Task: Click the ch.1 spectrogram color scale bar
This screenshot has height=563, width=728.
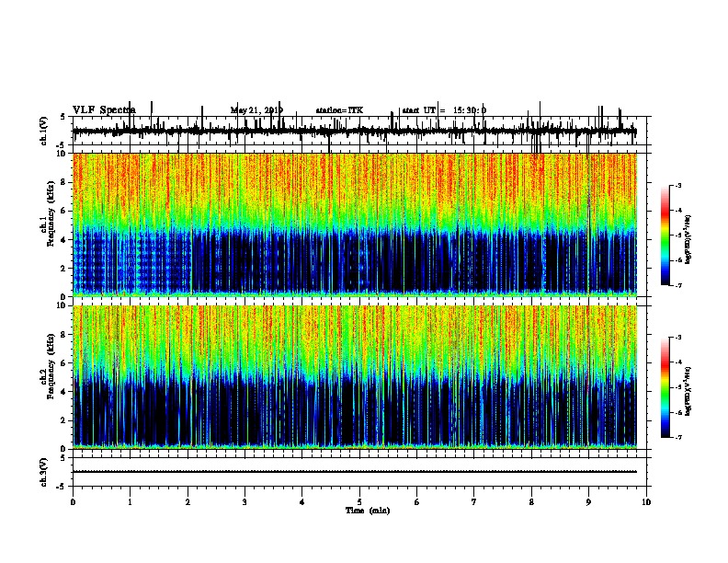Action: point(665,236)
